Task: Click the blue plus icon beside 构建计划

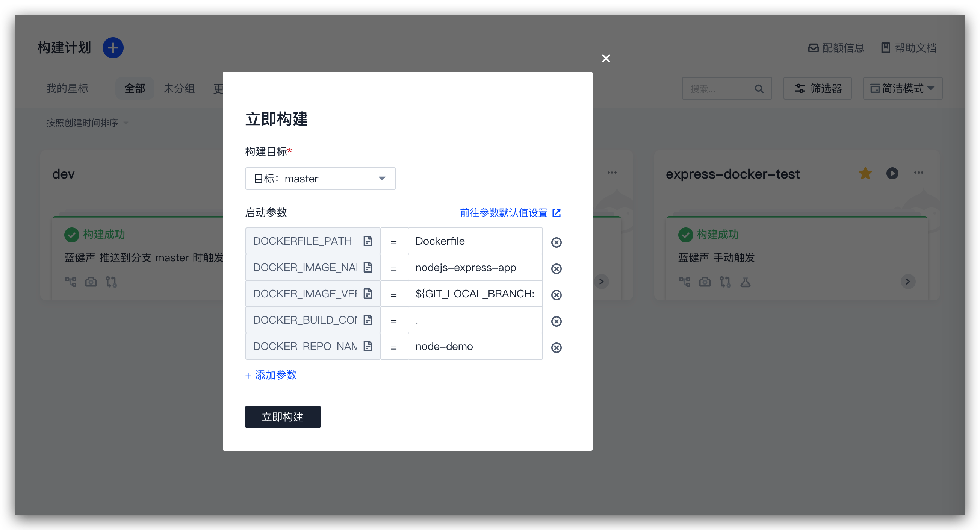Action: 113,48
